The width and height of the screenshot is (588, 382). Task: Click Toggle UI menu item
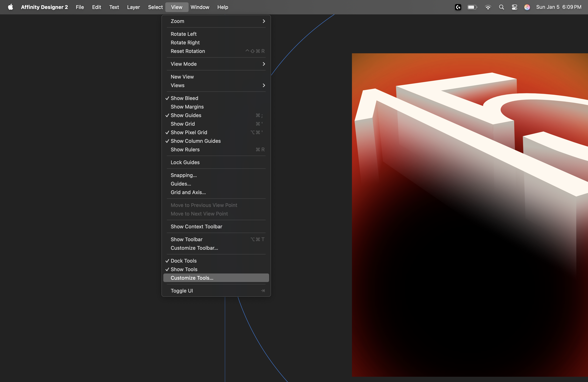tap(182, 291)
